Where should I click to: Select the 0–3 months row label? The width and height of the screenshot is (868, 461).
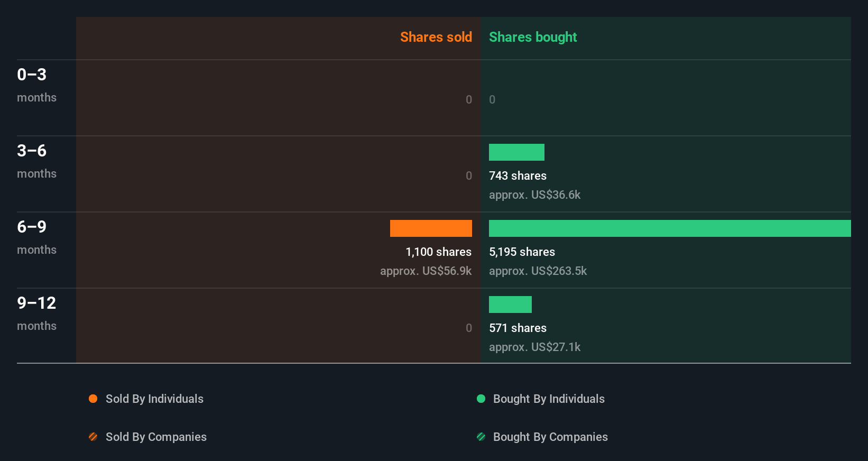tap(36, 85)
